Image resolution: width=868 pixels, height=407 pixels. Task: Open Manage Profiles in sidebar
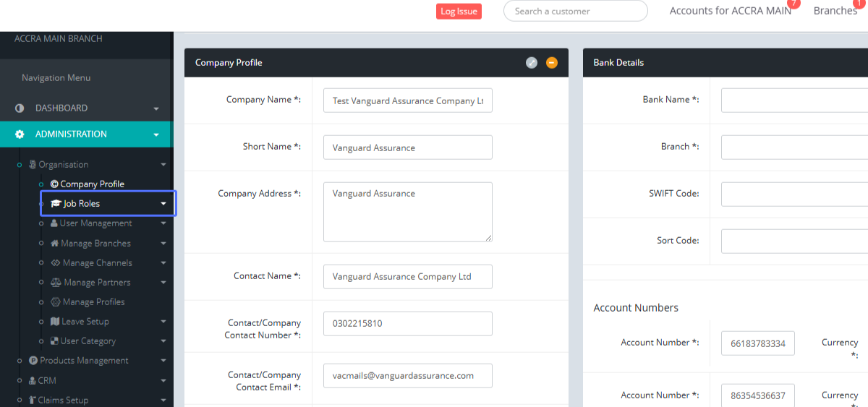pyautogui.click(x=93, y=302)
